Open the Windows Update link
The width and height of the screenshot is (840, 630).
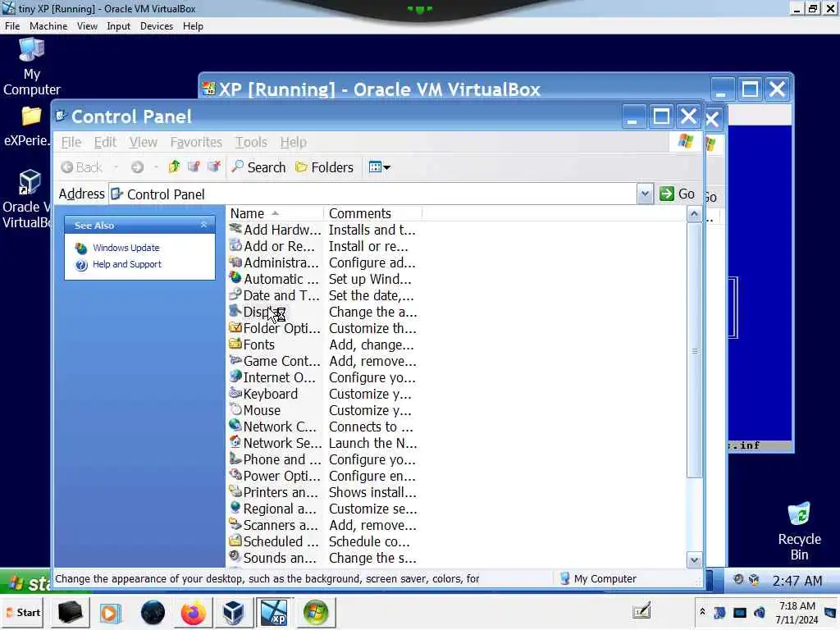click(x=126, y=248)
